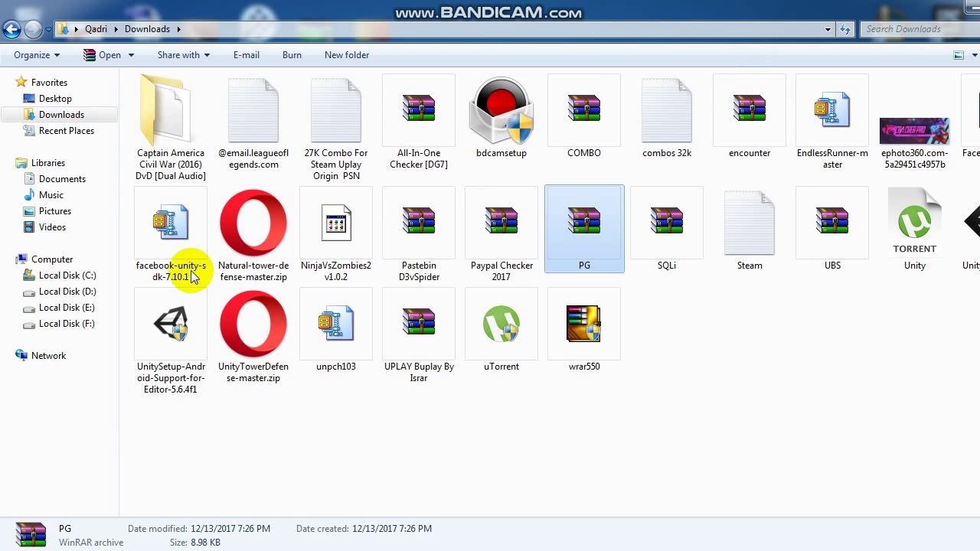Open Favorites in the navigation pane

pyautogui.click(x=49, y=83)
